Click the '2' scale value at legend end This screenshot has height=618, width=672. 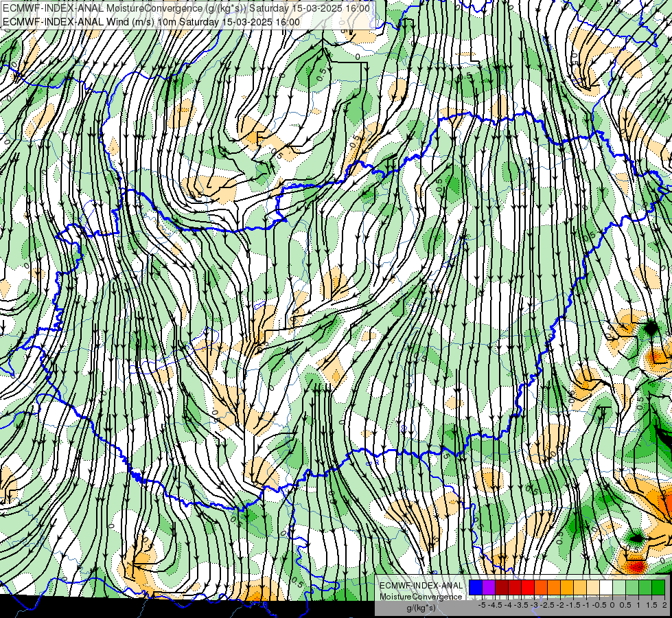(664, 605)
